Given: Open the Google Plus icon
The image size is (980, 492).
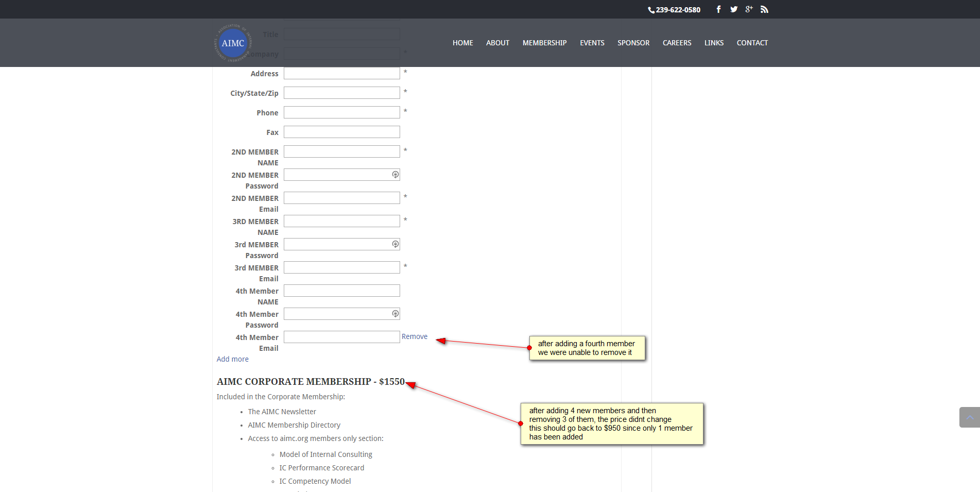Looking at the screenshot, I should click(749, 9).
